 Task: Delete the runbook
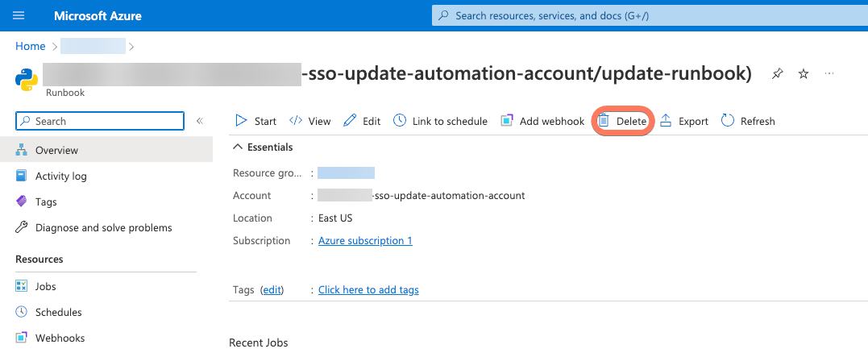[x=623, y=121]
